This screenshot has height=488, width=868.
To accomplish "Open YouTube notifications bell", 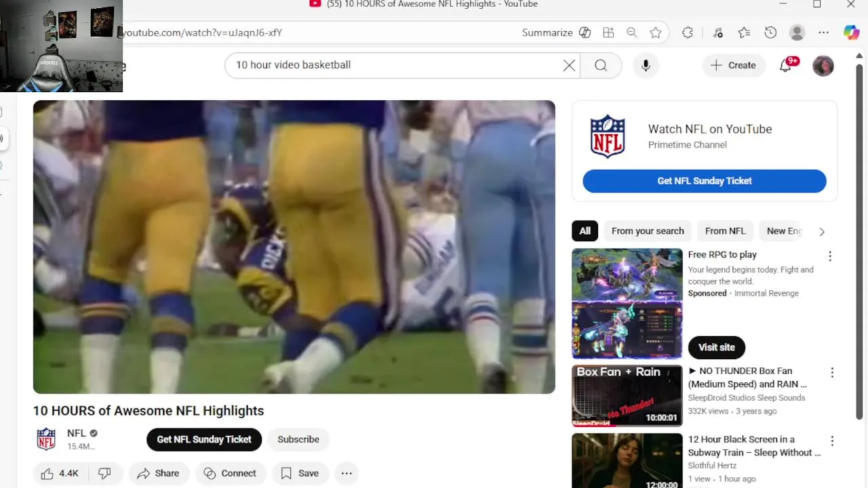I will pyautogui.click(x=786, y=65).
